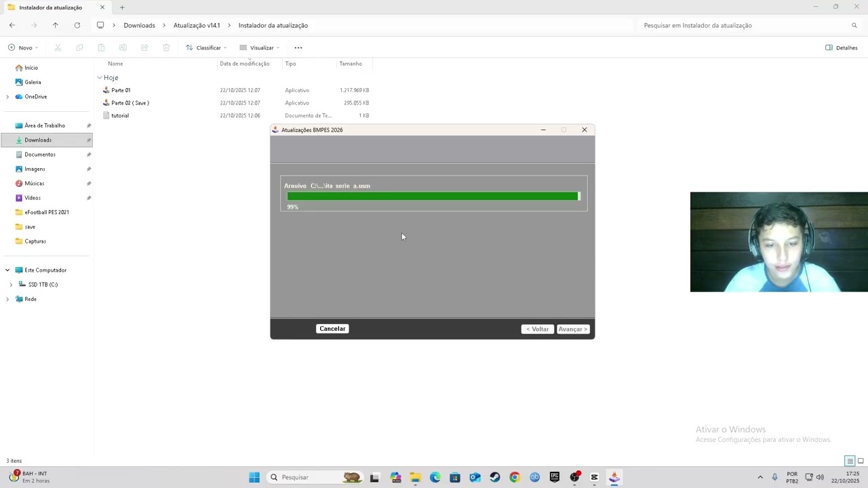Screen dimensions: 868x488
Task: Click the Avançar button in the installer
Action: [x=573, y=329]
